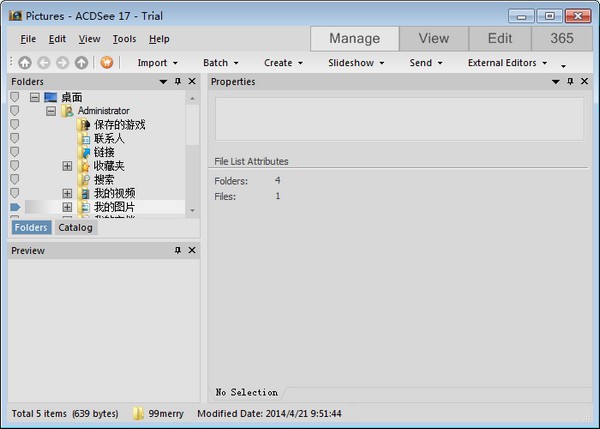Close the Properties panel
This screenshot has height=429, width=600.
point(584,82)
